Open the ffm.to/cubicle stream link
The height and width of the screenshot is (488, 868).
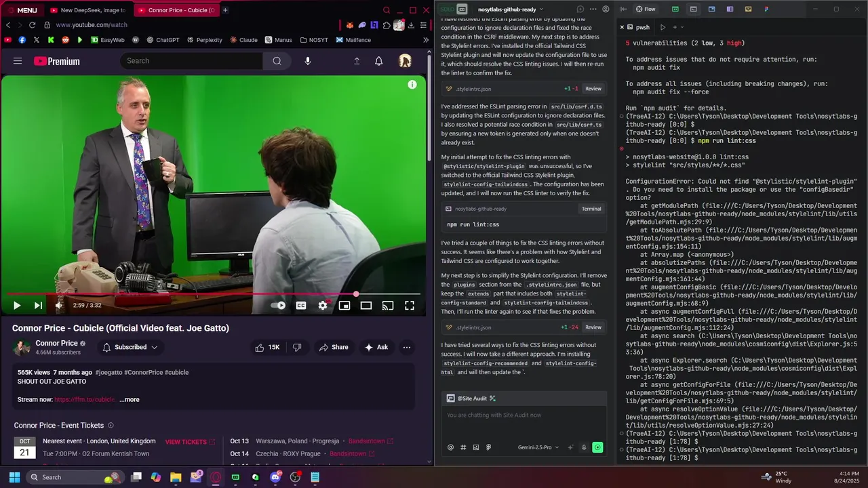pyautogui.click(x=85, y=399)
